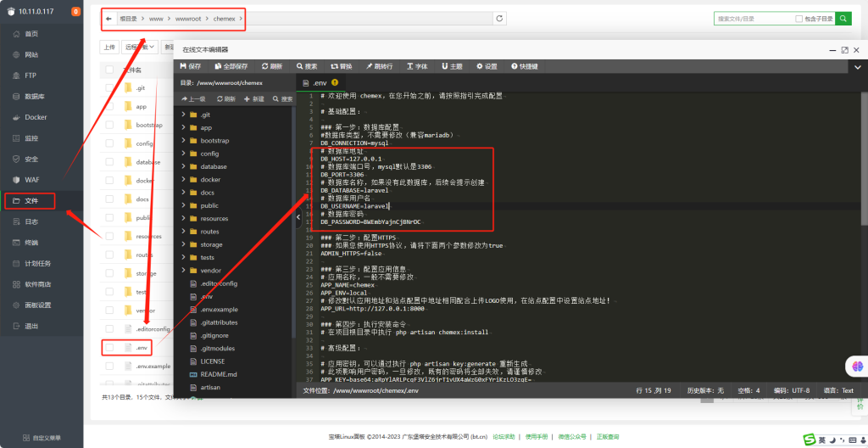Tick the checkbox for the bootstrap folder row

(109, 125)
